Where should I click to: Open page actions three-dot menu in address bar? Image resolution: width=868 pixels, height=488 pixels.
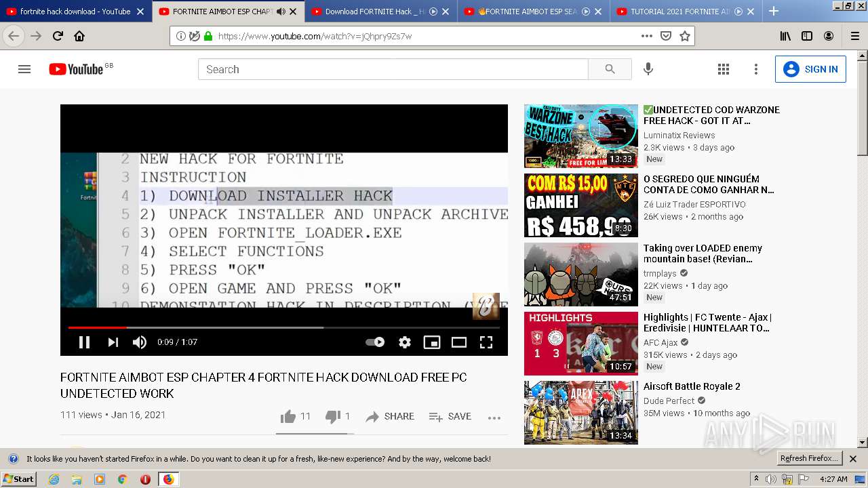647,36
